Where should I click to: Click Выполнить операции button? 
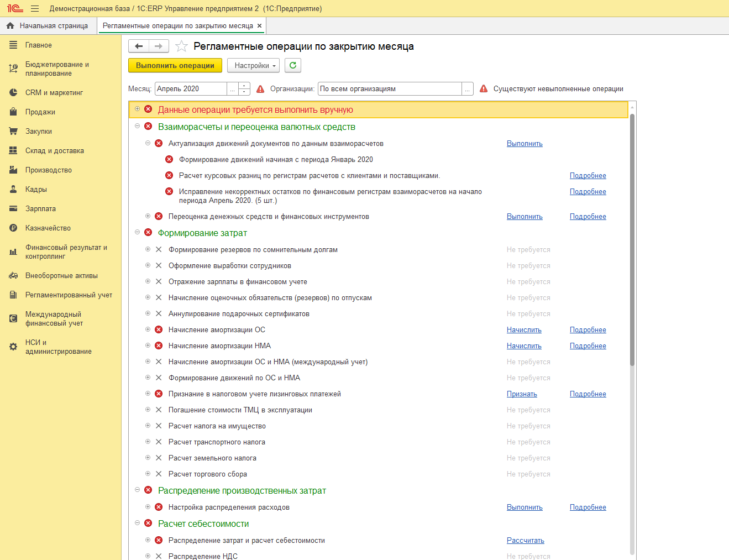coord(175,65)
